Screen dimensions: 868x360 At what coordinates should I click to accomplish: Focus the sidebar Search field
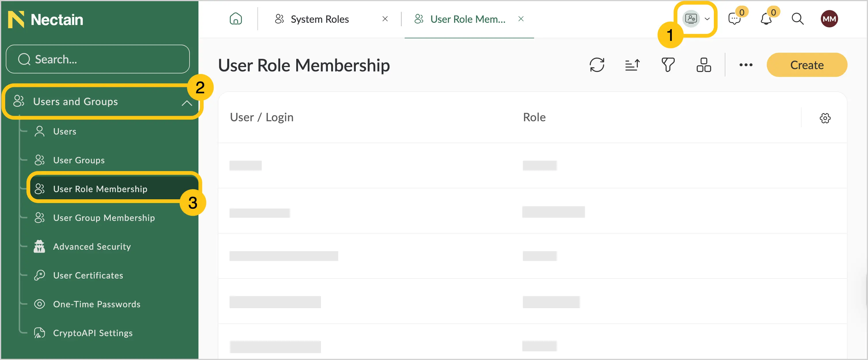click(98, 59)
